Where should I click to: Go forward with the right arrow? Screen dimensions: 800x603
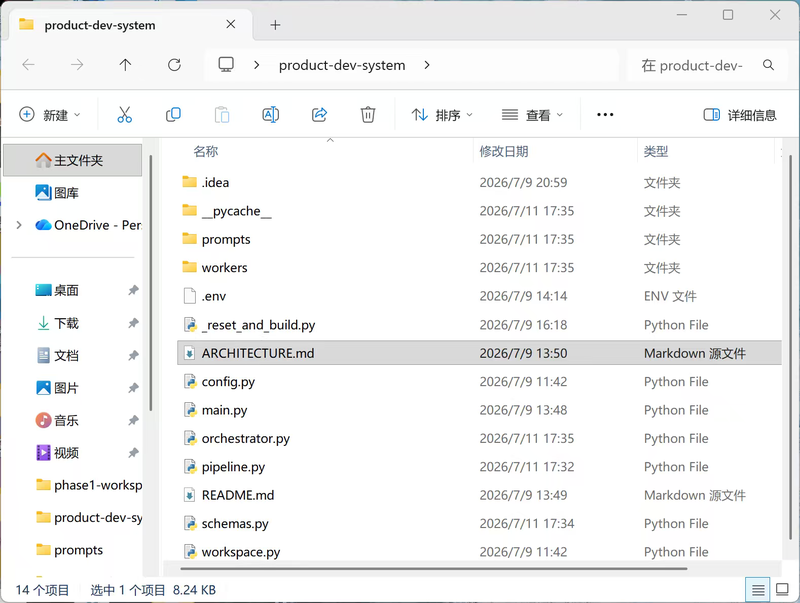[77, 65]
